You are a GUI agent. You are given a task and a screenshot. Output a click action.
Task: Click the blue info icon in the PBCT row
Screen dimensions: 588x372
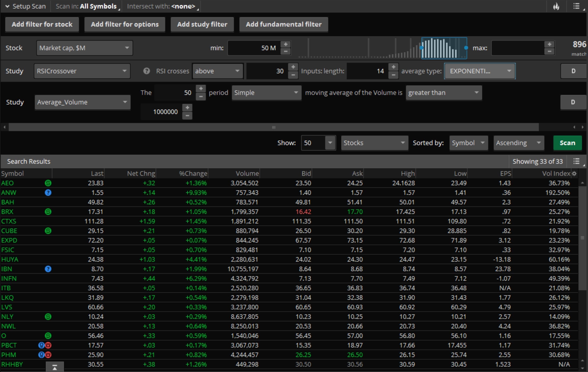[x=41, y=345]
